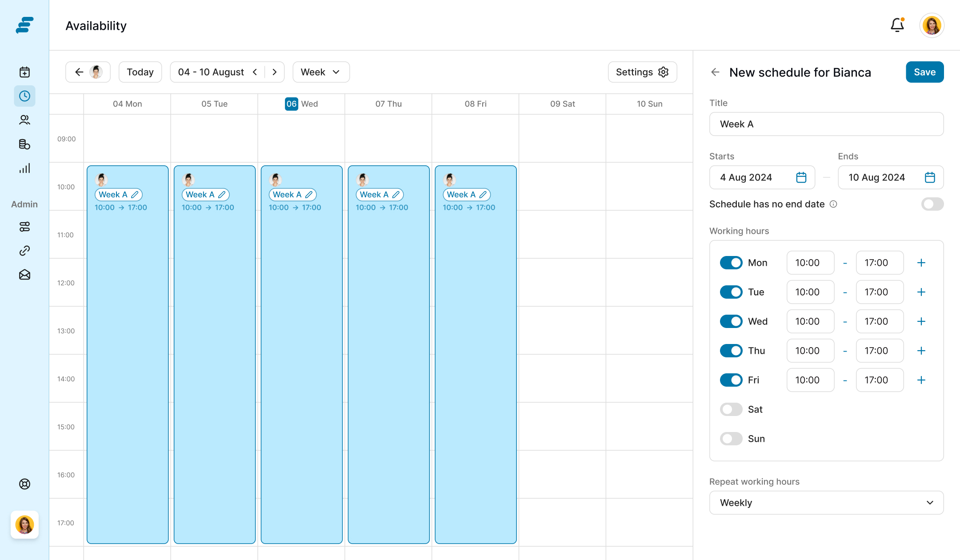
Task: Open the Availability clock item in sidebar
Action: tap(24, 96)
